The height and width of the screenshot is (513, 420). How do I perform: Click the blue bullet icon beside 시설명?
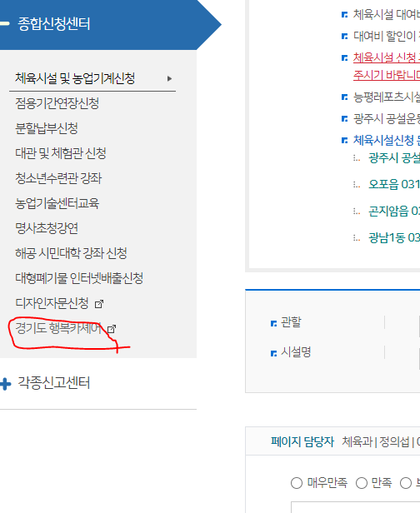point(273,353)
